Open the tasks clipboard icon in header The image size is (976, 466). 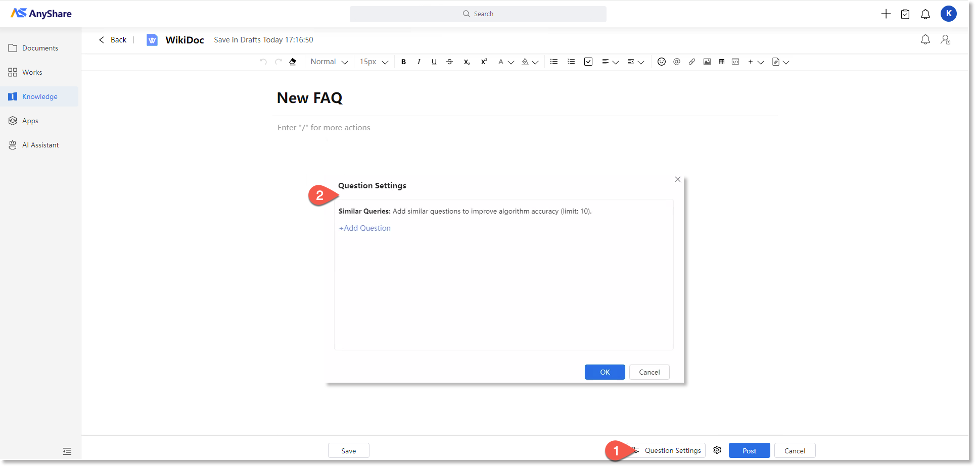pos(905,14)
